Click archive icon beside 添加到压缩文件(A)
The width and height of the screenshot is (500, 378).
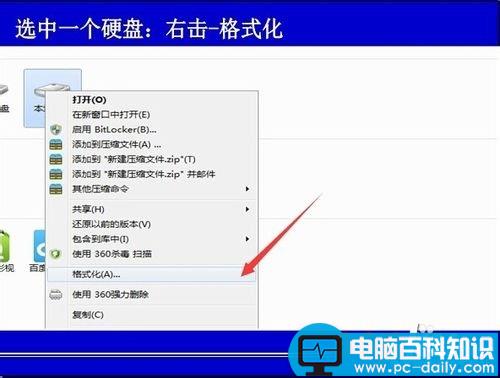[56, 144]
